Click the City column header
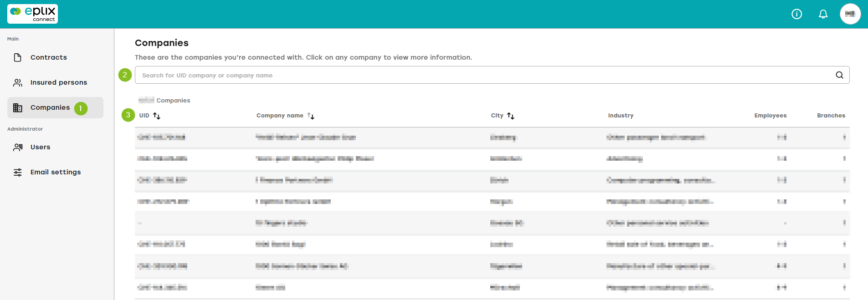The image size is (868, 300). [x=497, y=116]
